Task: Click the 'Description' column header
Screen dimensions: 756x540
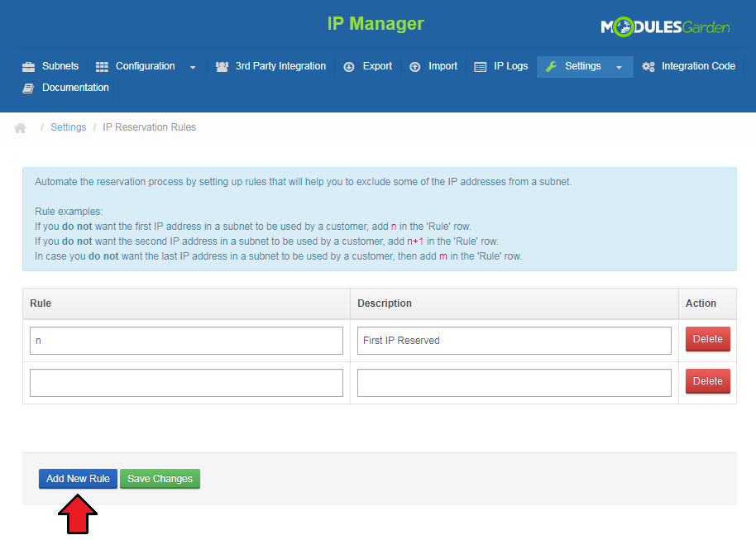Action: point(385,303)
